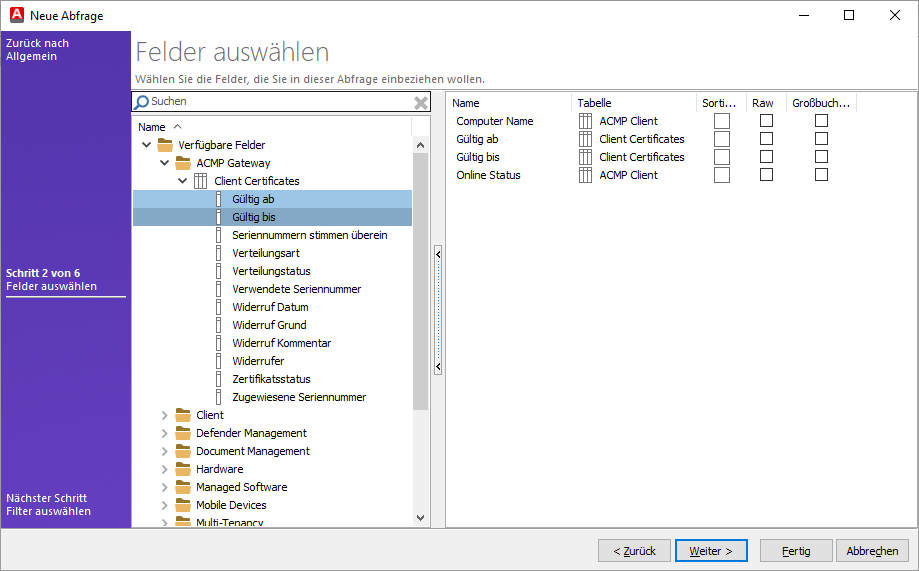This screenshot has width=919, height=571.
Task: Enable Großbuchstaben checkbox for Gültig ab
Action: (821, 138)
